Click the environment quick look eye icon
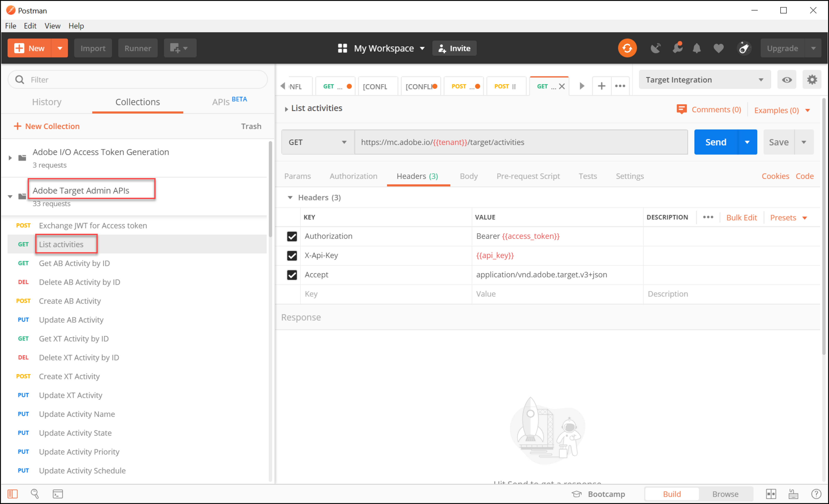Screen dimensions: 829x504 pyautogui.click(x=787, y=80)
